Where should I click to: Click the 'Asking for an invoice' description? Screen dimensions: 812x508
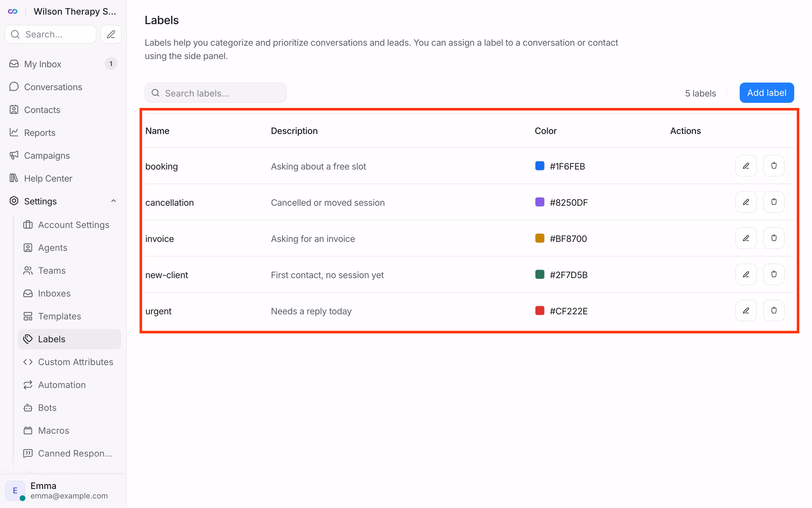point(313,239)
